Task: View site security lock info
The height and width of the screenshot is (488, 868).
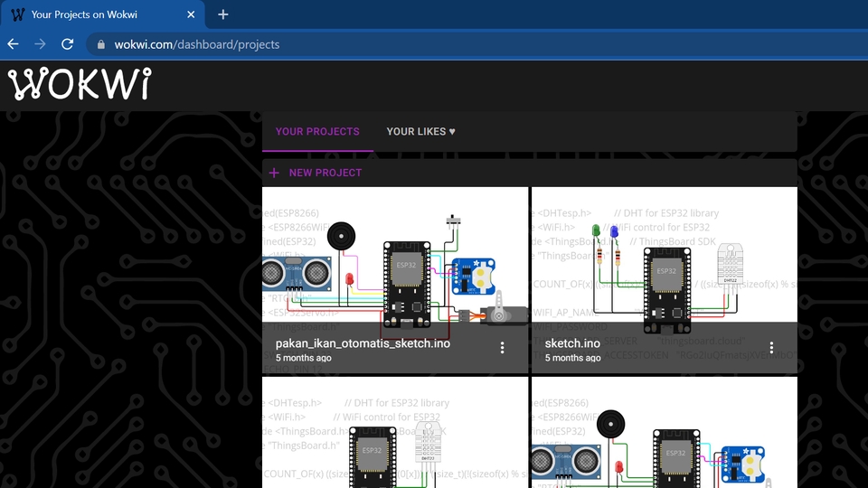Action: (x=100, y=44)
